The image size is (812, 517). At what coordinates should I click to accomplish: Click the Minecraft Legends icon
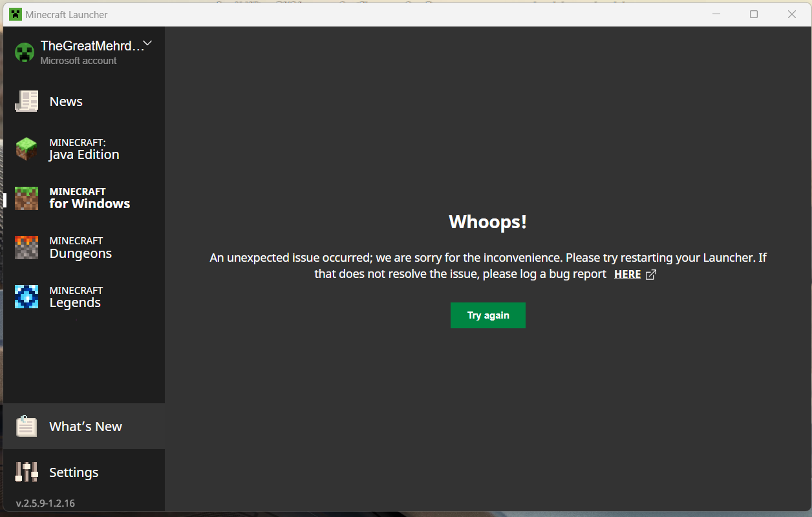click(27, 297)
